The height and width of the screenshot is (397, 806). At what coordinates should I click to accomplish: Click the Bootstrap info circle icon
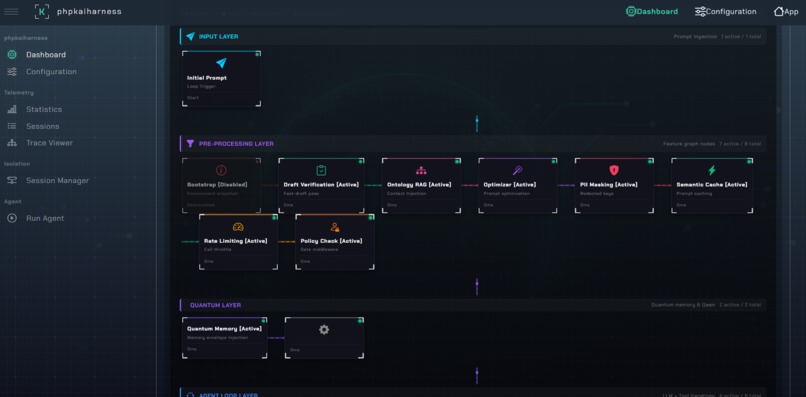[221, 170]
